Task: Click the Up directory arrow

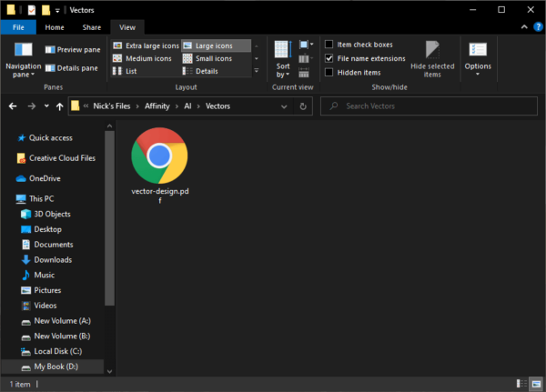Action: (60, 106)
